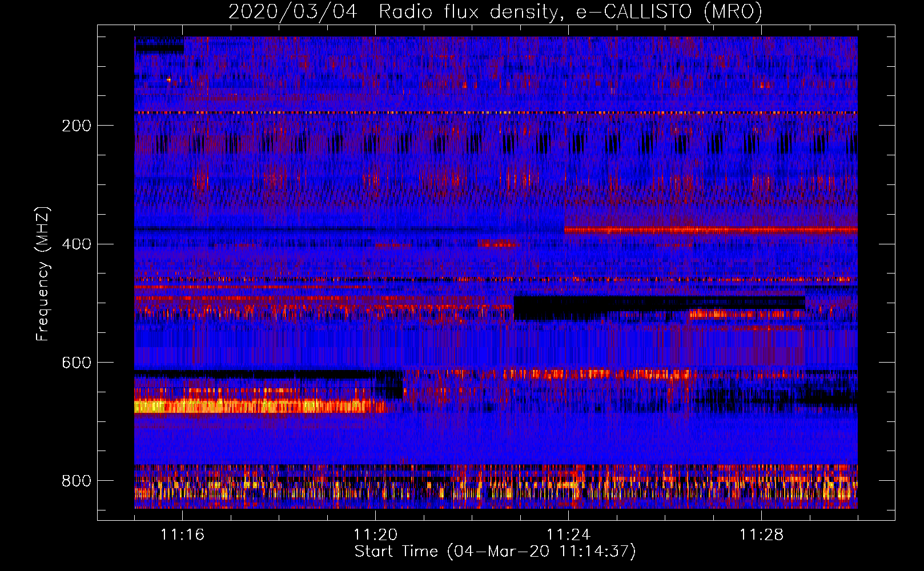This screenshot has width=924, height=571.
Task: Click the 400 MHz frequency tick label
Action: (x=76, y=244)
